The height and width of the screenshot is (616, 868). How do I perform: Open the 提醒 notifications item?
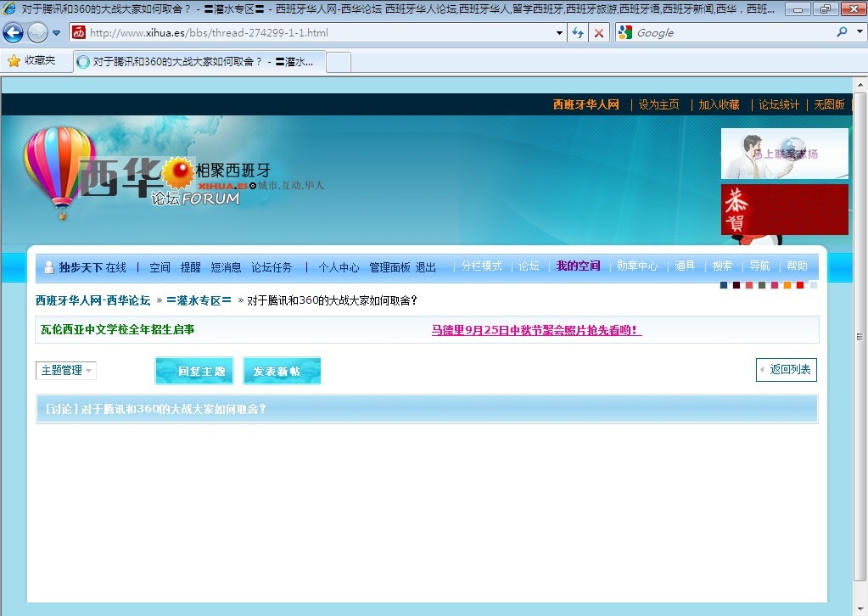point(192,267)
